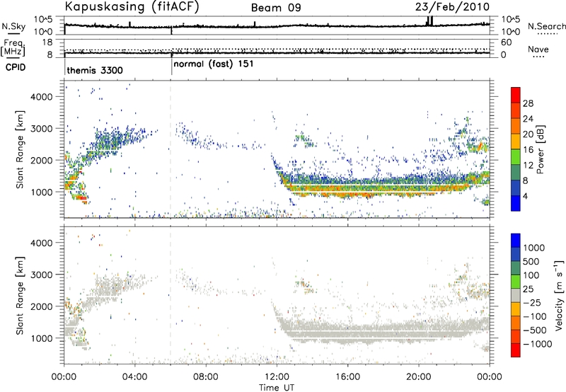Click the '4' power colorbar tick
Viewport: 566px width, 392px height.
coord(525,196)
